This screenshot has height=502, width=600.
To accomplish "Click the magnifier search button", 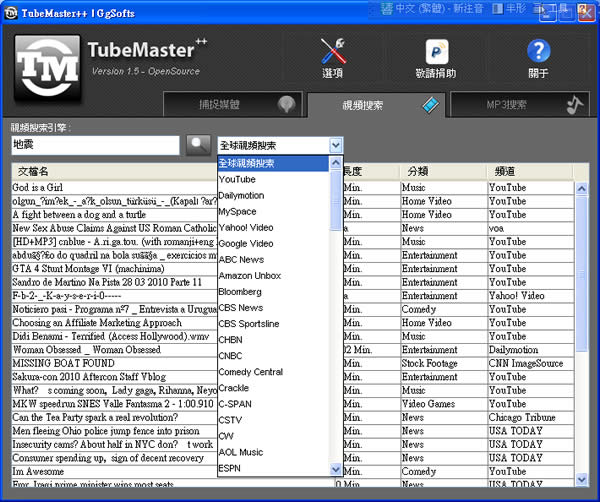I will pyautogui.click(x=198, y=145).
